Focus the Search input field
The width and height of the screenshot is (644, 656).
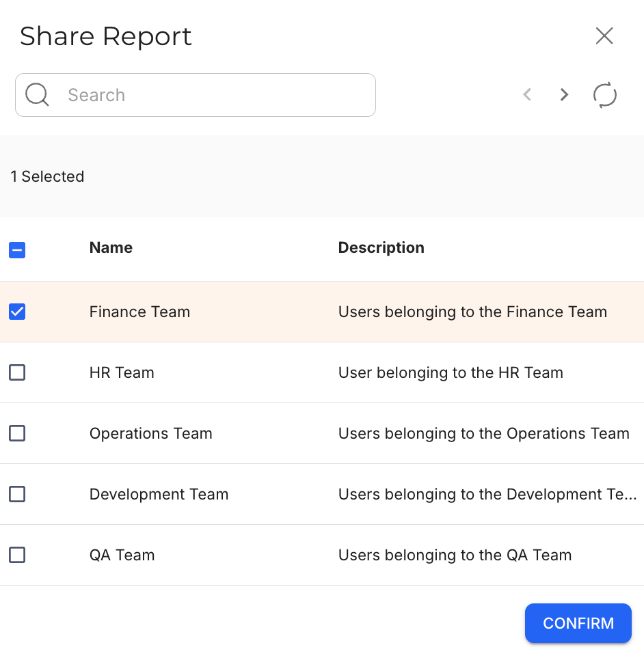tap(212, 95)
